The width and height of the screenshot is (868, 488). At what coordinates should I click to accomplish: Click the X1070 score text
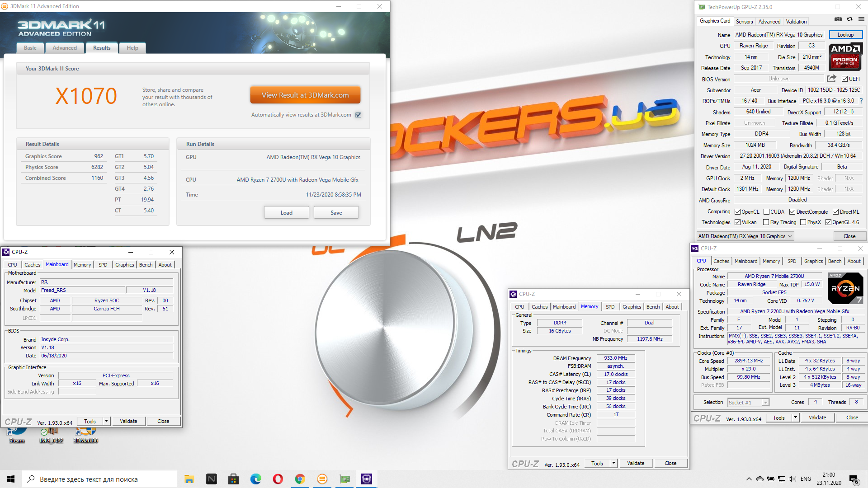tap(86, 96)
